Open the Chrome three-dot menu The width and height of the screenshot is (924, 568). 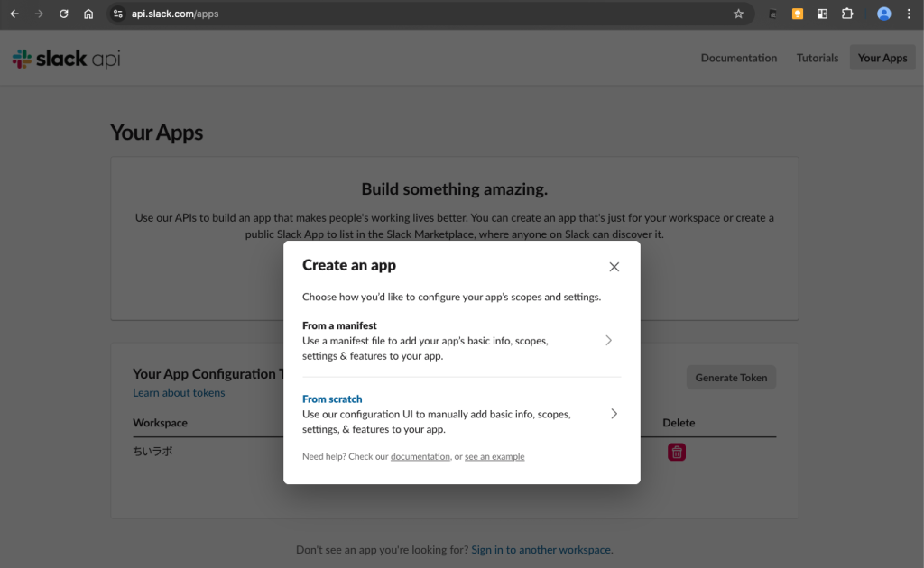click(909, 14)
